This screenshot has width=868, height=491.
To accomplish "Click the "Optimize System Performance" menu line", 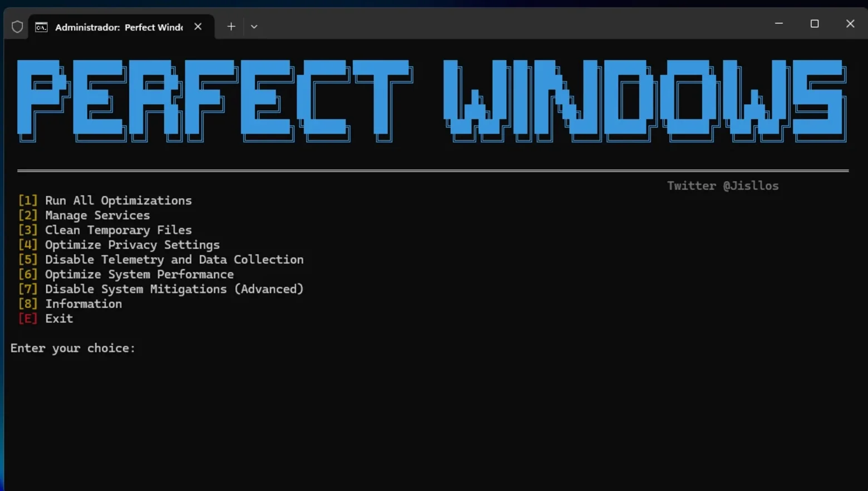I will pos(126,274).
